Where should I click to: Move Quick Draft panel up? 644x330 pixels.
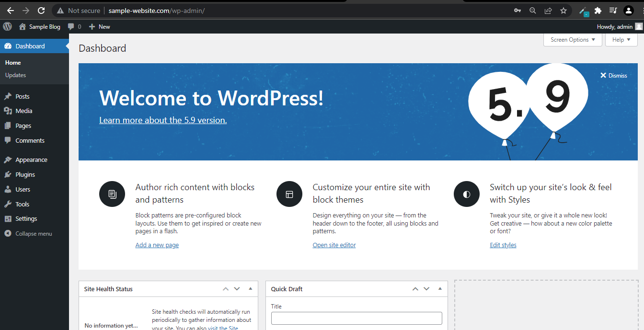click(415, 289)
